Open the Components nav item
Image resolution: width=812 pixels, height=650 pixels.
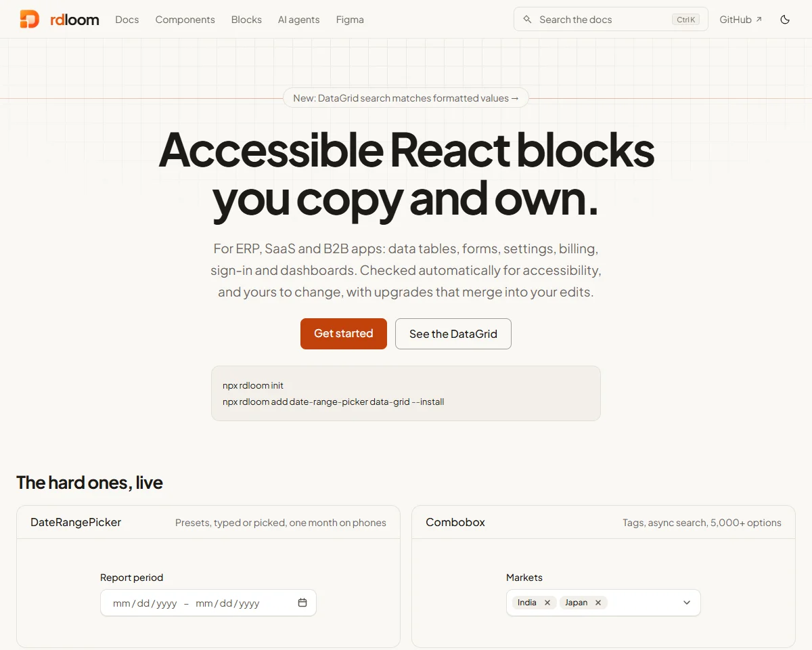pyautogui.click(x=185, y=20)
